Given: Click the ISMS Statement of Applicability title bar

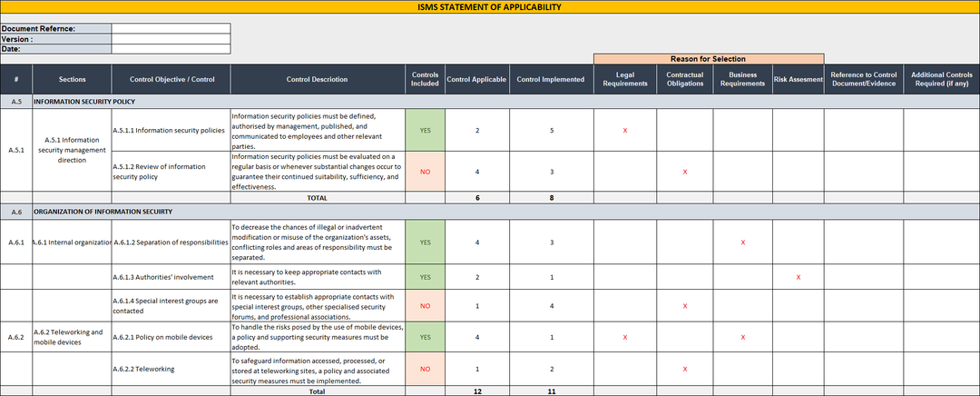Looking at the screenshot, I should 490,7.
